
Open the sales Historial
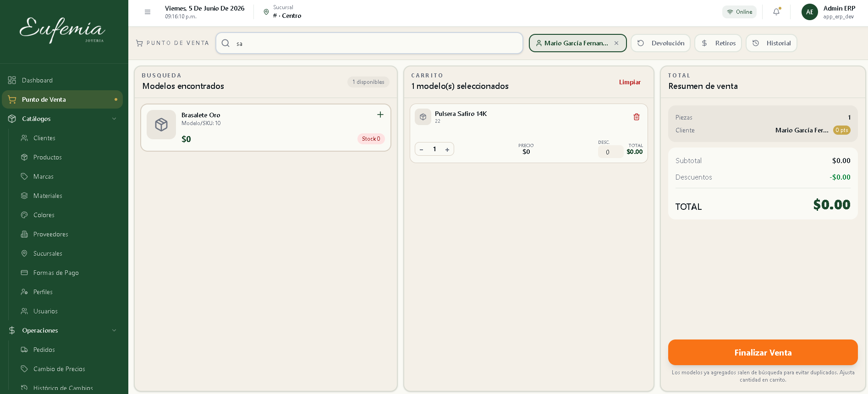pyautogui.click(x=772, y=43)
